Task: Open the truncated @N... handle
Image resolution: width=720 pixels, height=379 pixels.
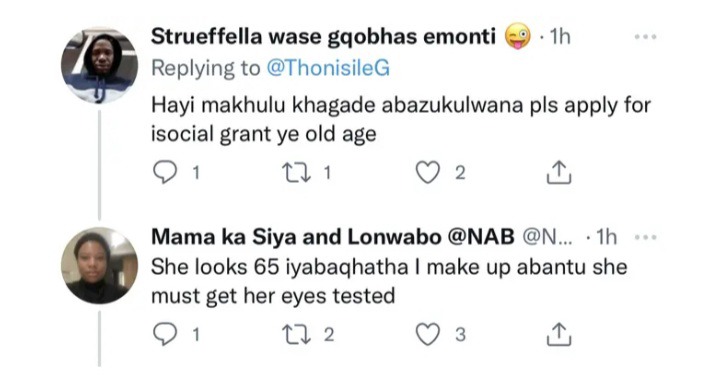Action: [548, 237]
